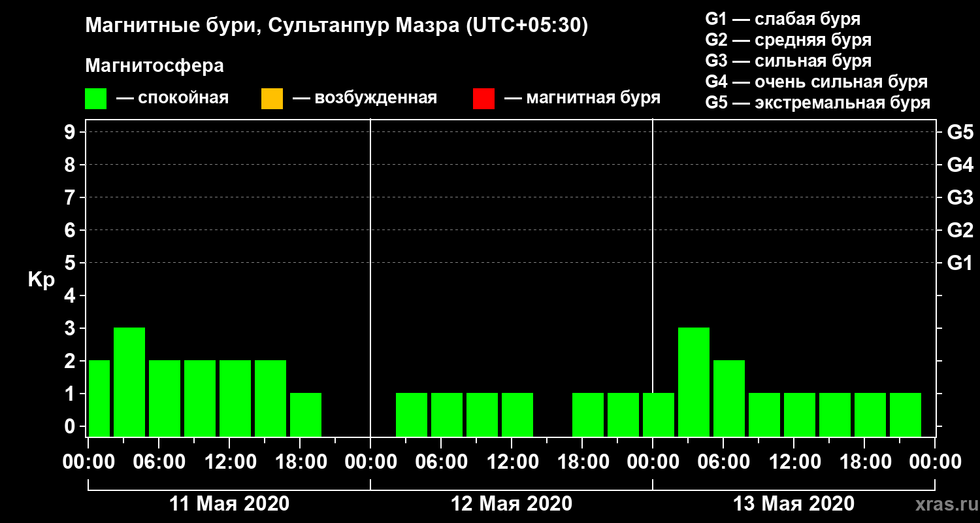Click the 'G4' storm-scale axis label
Screen dimensions: 980x523
point(960,165)
